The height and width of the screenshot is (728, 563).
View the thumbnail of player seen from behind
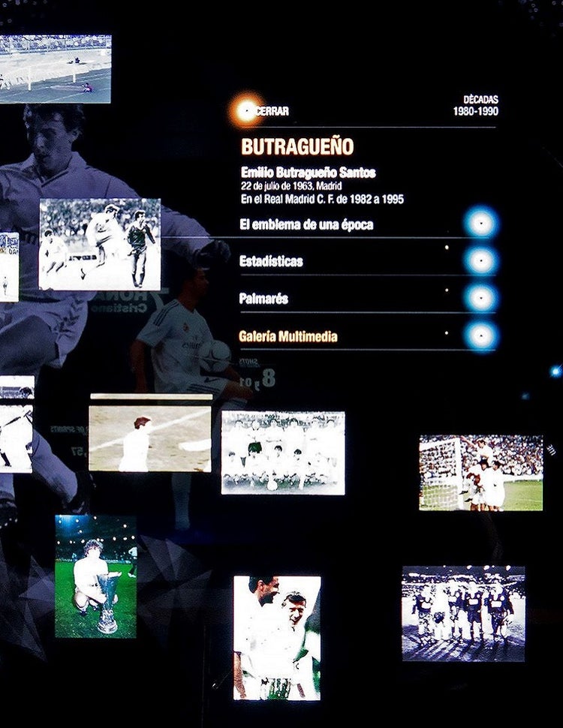(150, 434)
